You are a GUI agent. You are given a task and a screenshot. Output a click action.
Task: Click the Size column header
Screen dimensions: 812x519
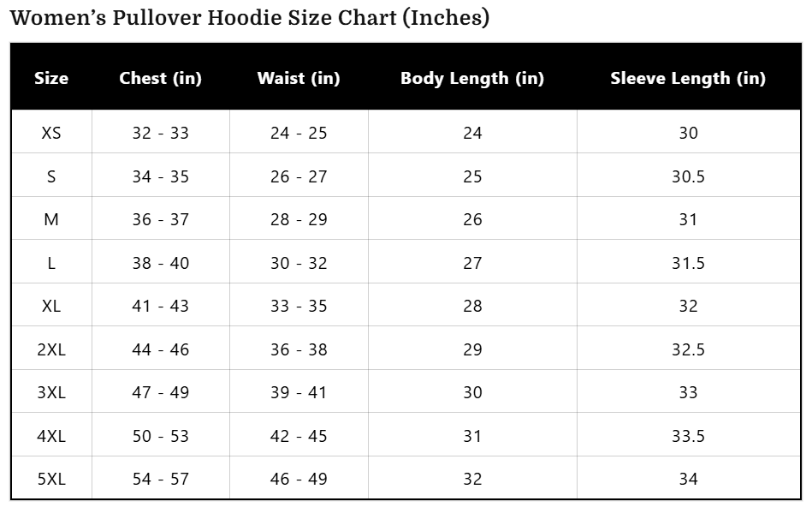[x=51, y=78]
